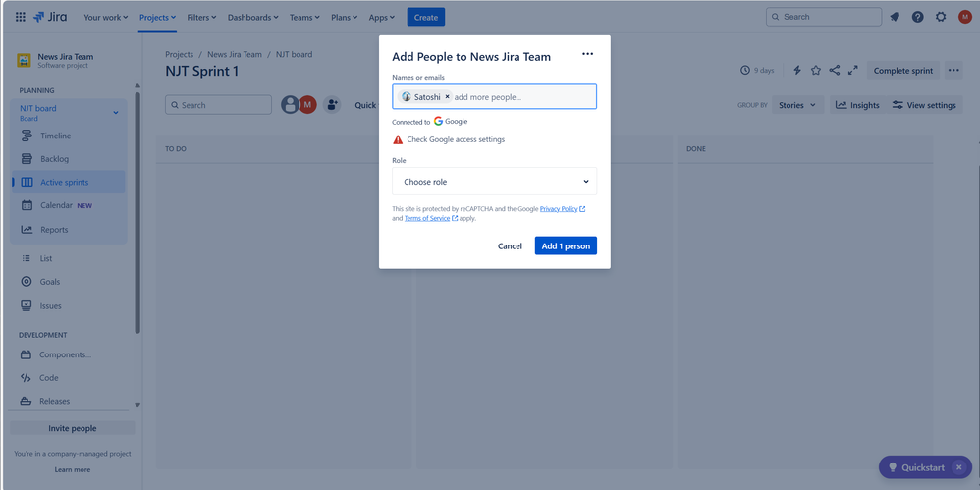
Task: Click Invite people button
Action: pyautogui.click(x=73, y=428)
